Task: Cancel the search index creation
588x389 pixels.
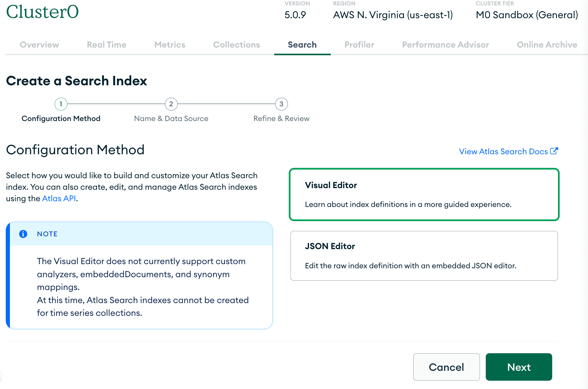Action: pos(446,367)
